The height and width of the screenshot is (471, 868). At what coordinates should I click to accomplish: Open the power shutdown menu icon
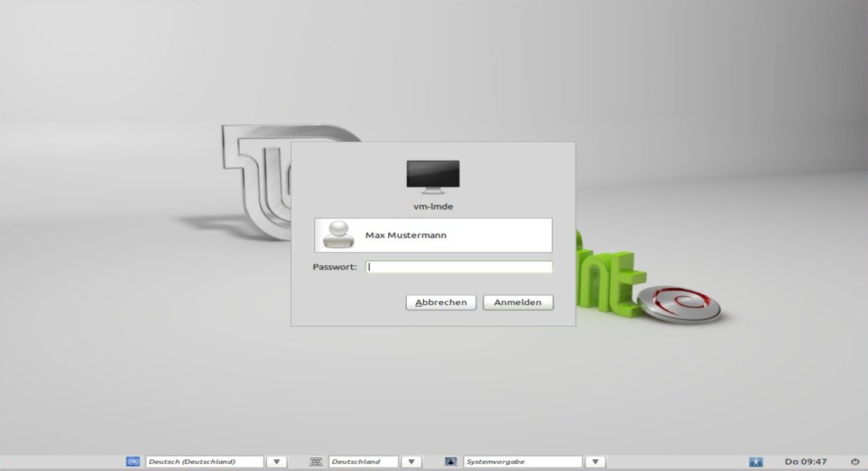(856, 462)
